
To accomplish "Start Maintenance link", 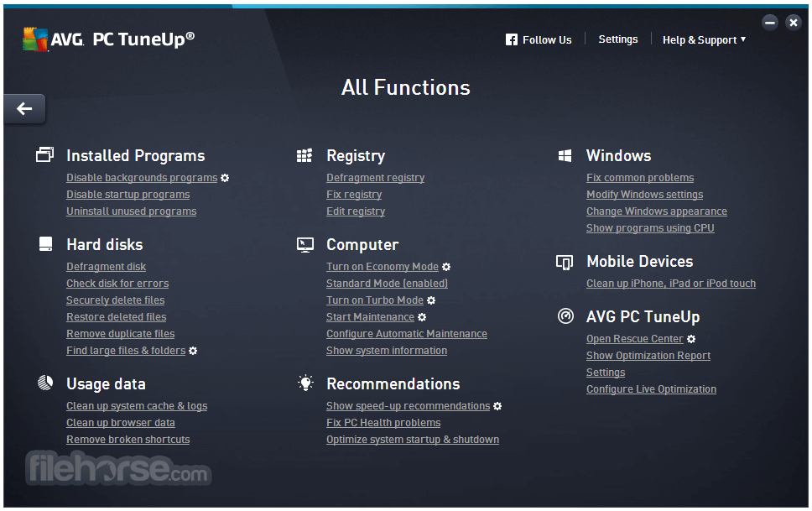I will [x=370, y=317].
